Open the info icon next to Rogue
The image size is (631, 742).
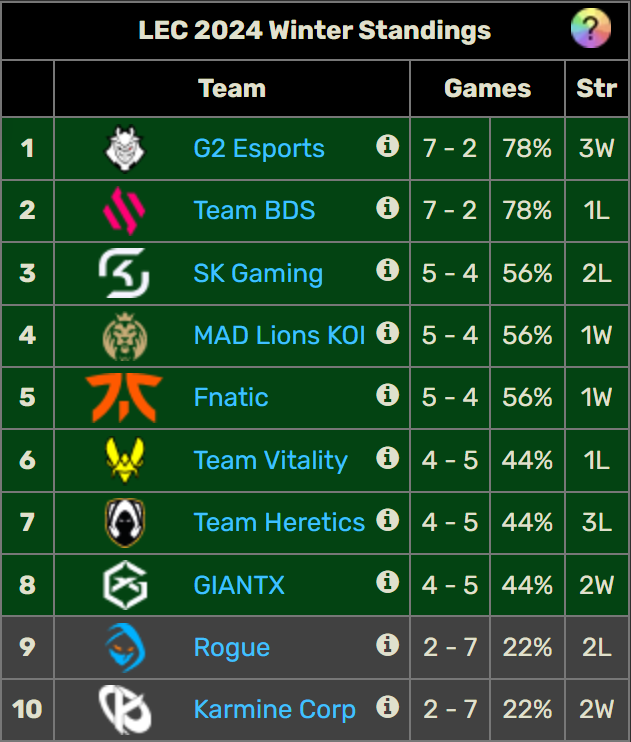tap(387, 645)
